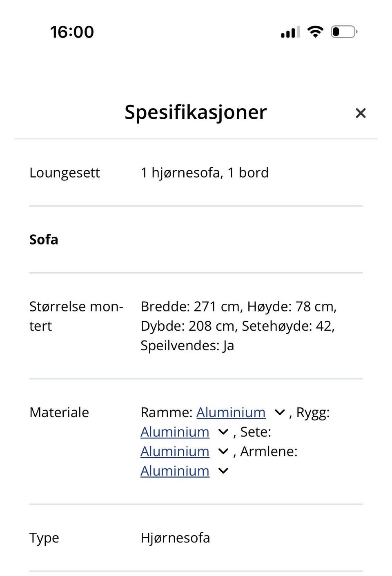392x576 pixels.
Task: Click the battery indicator icon
Action: pyautogui.click(x=343, y=31)
